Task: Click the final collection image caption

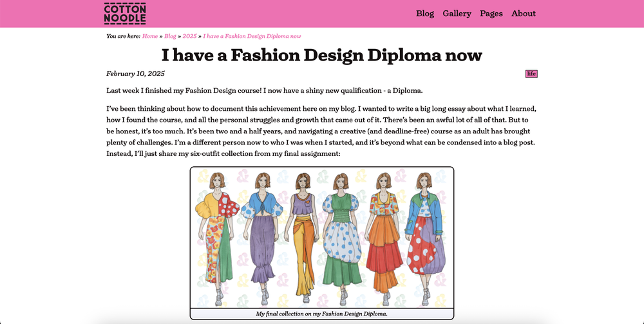Action: pyautogui.click(x=321, y=314)
